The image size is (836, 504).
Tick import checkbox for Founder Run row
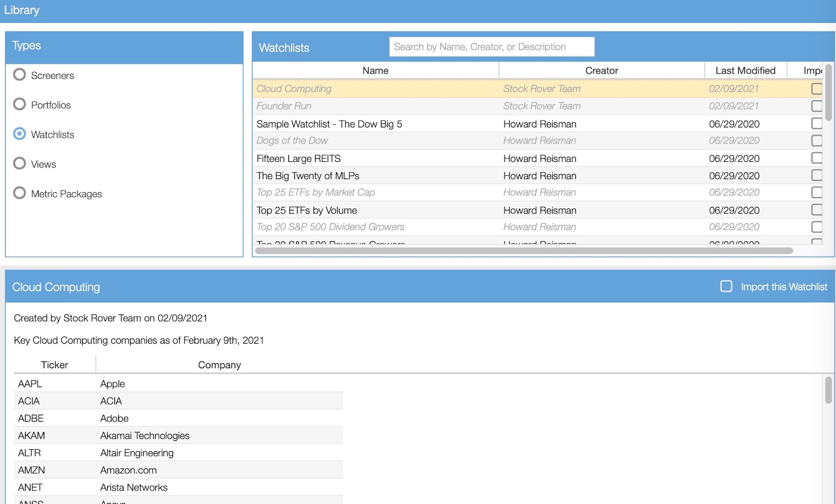point(817,106)
